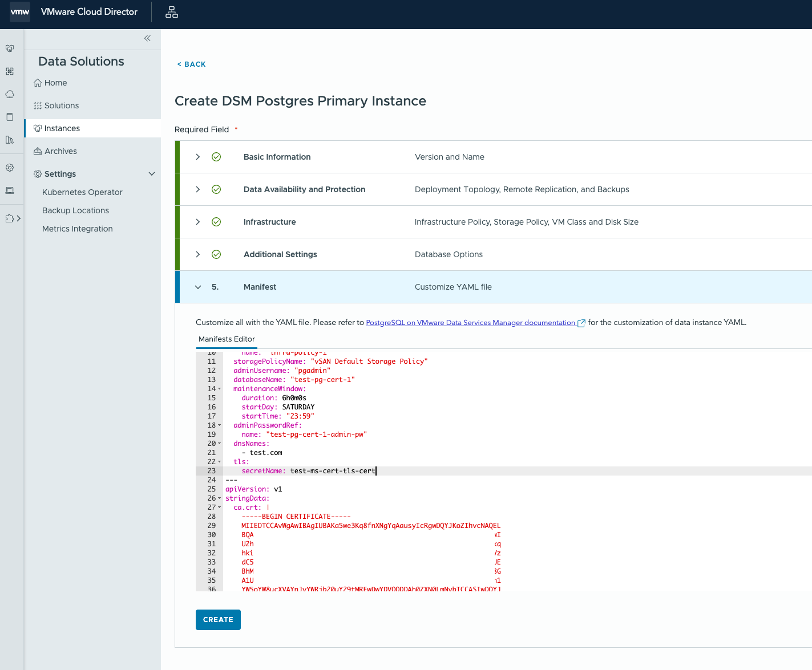Open the libraries books icon in left rail

(10, 140)
